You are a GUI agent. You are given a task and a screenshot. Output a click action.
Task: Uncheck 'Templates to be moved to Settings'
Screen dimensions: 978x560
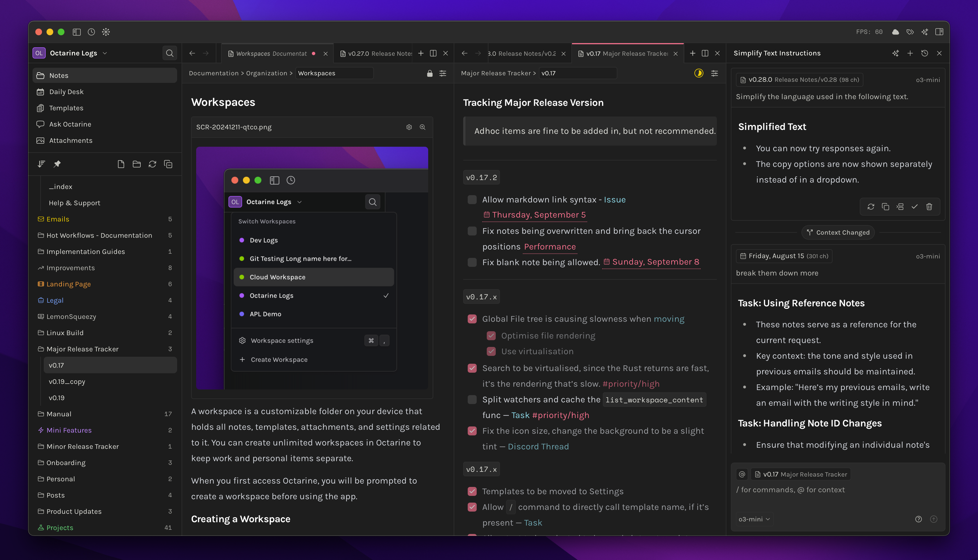point(472,491)
